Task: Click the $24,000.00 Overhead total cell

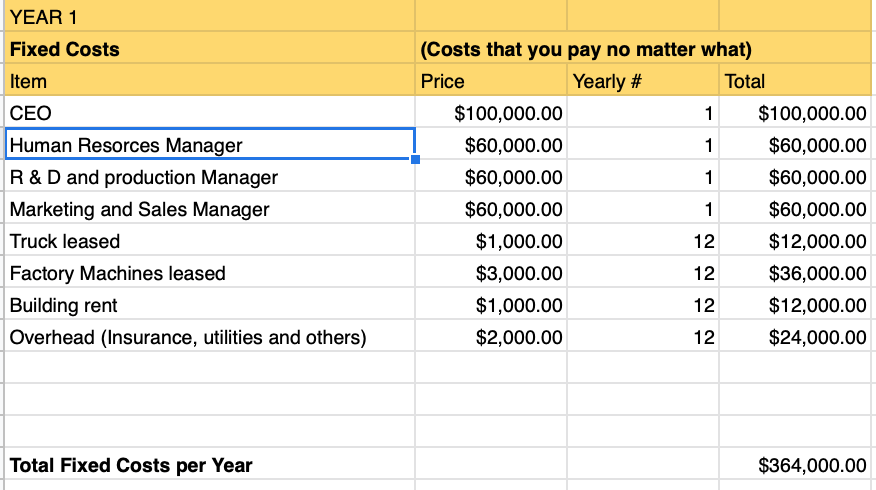Action: (x=795, y=336)
